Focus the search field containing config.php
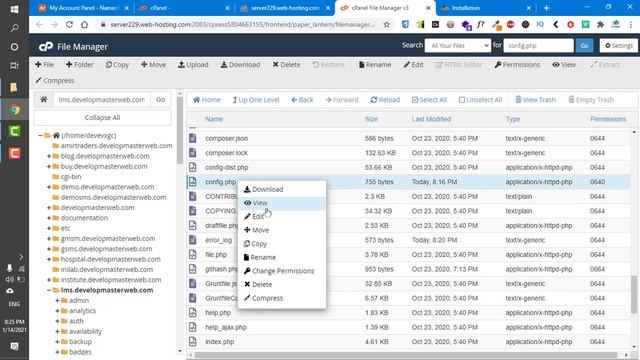Image resolution: width=640 pixels, height=360 pixels. (x=538, y=45)
